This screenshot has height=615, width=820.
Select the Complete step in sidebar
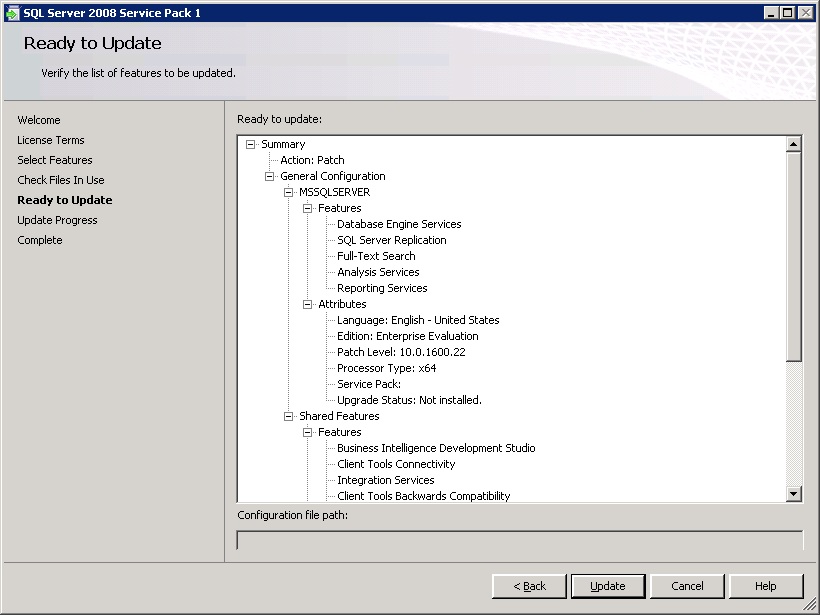tap(40, 240)
